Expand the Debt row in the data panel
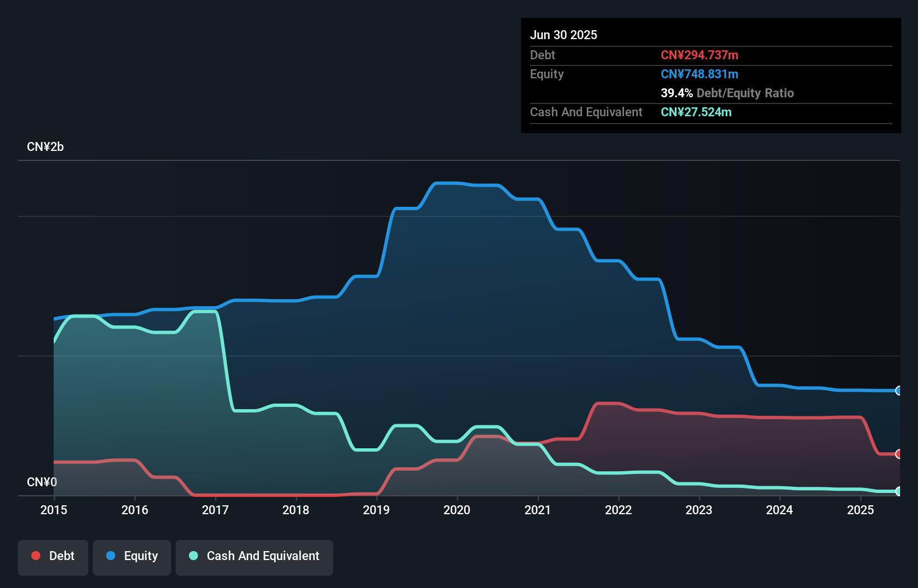Image resolution: width=918 pixels, height=588 pixels. [542, 55]
